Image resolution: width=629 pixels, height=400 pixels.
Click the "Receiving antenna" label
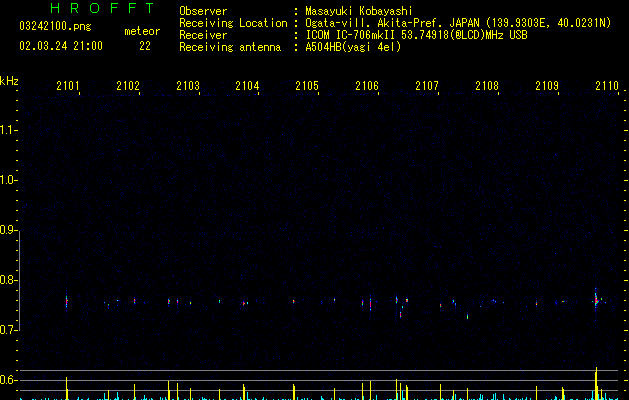(230, 47)
